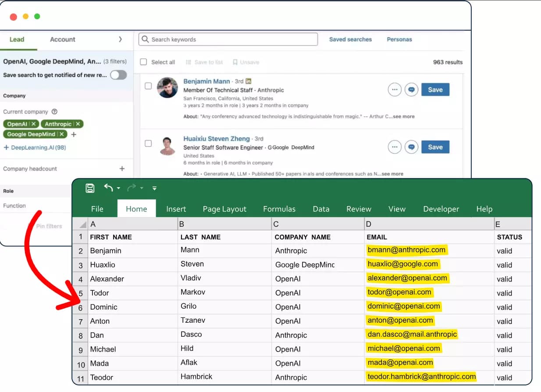Open the message icon on Benjamin Mann's card
The height and width of the screenshot is (392, 541).
(x=411, y=89)
